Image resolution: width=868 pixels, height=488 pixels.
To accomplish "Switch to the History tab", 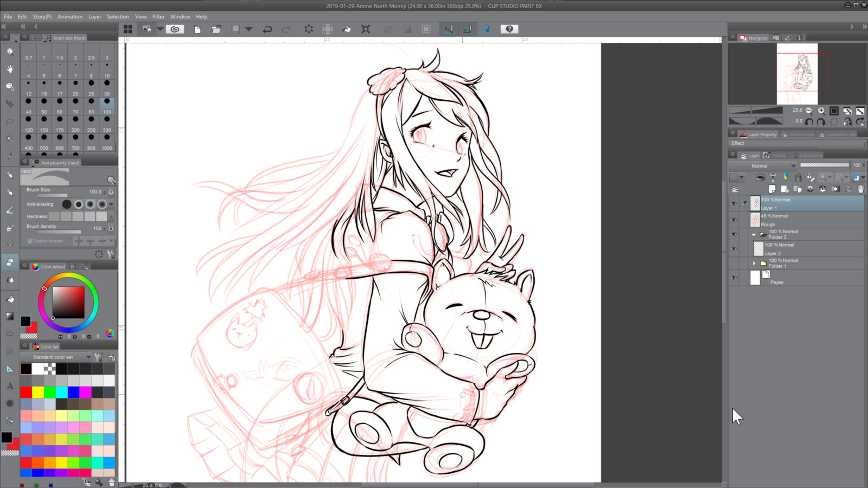I will 775,156.
